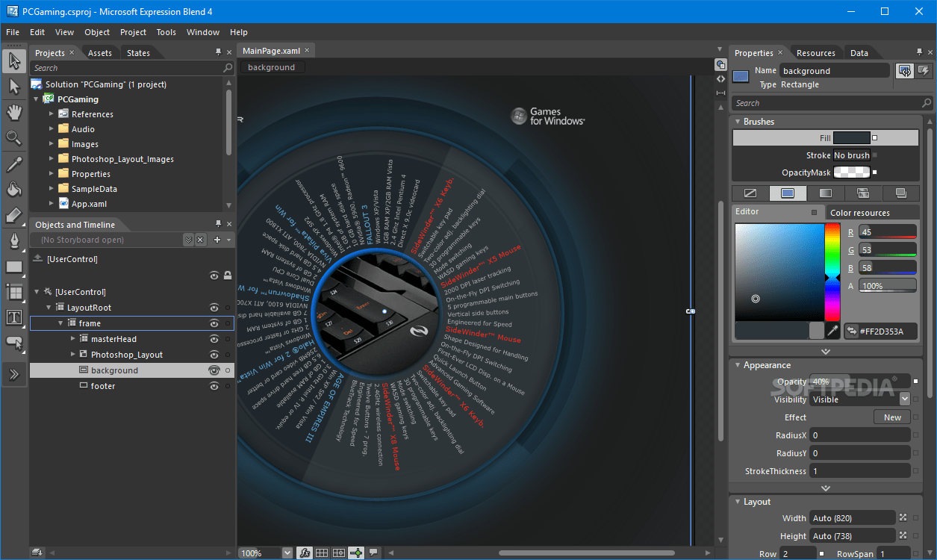Hide the Photoshop_Layout element
The image size is (937, 560).
[214, 355]
